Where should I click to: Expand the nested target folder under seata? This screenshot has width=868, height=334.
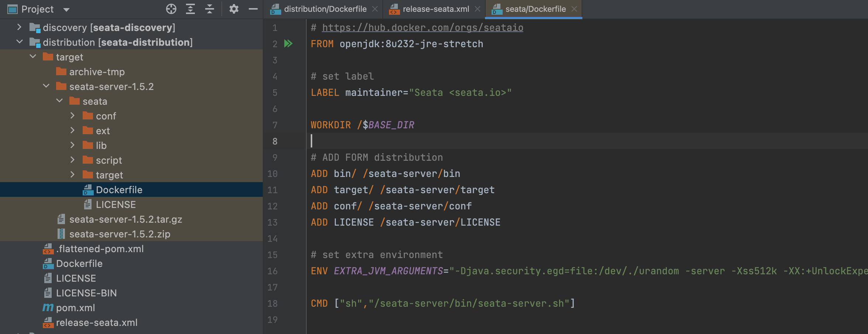pyautogui.click(x=73, y=174)
